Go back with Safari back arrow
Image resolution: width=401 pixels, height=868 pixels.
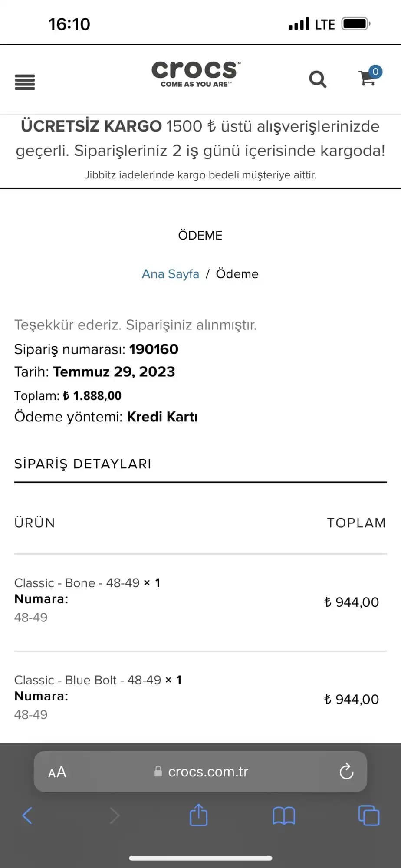click(x=27, y=815)
